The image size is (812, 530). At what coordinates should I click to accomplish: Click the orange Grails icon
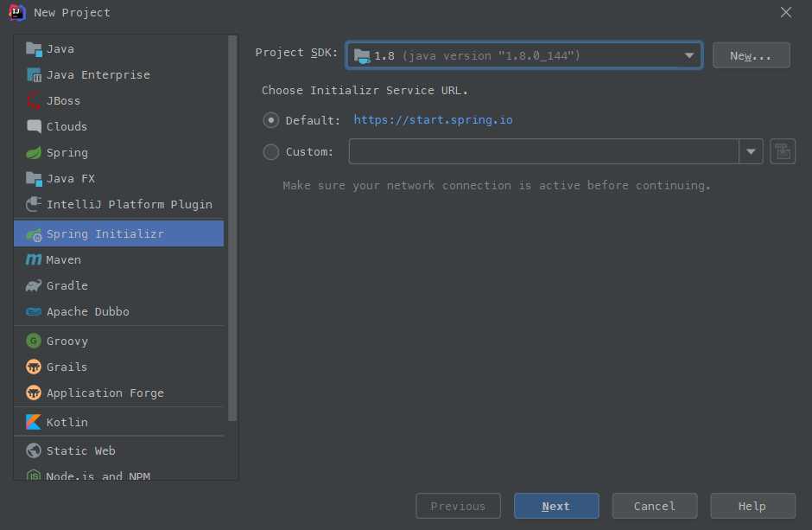(34, 367)
